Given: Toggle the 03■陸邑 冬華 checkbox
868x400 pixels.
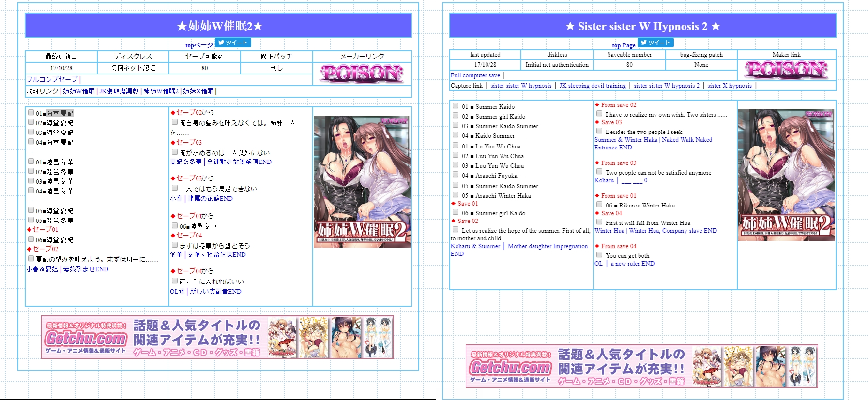Looking at the screenshot, I should (x=31, y=180).
